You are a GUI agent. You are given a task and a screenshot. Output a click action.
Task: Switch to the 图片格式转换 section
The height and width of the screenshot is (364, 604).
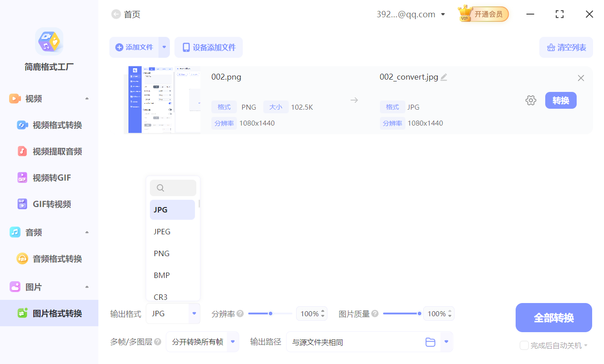49,313
